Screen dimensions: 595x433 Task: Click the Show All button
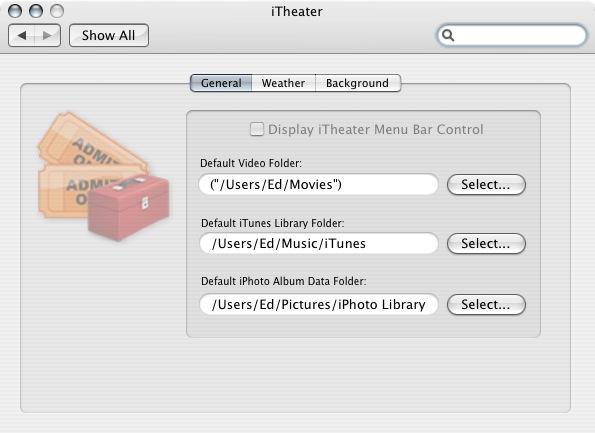point(109,36)
